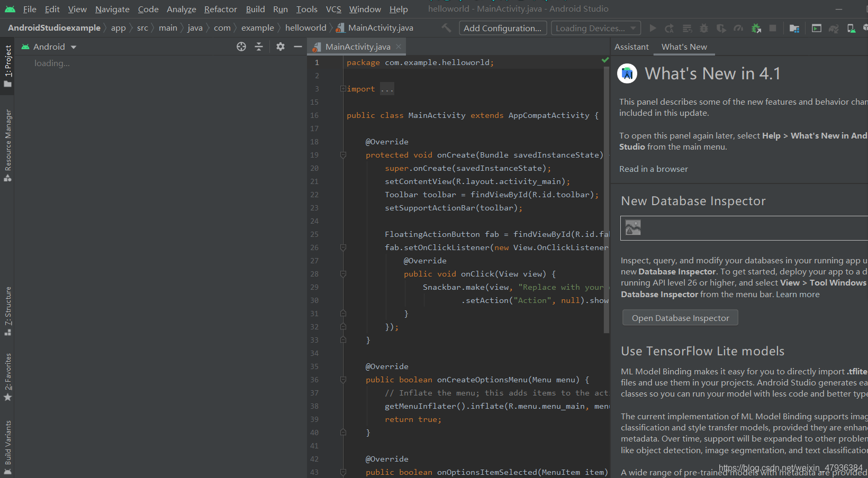Open AVD Manager device icon
Screen dimensions: 868x478
coord(851,28)
